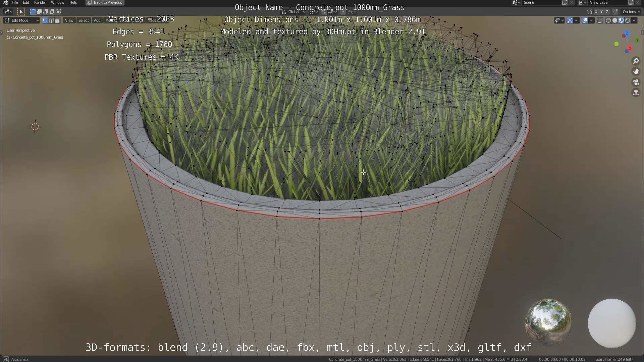The height and width of the screenshot is (362, 644).
Task: Open the Scene browse icon
Action: click(x=516, y=2)
